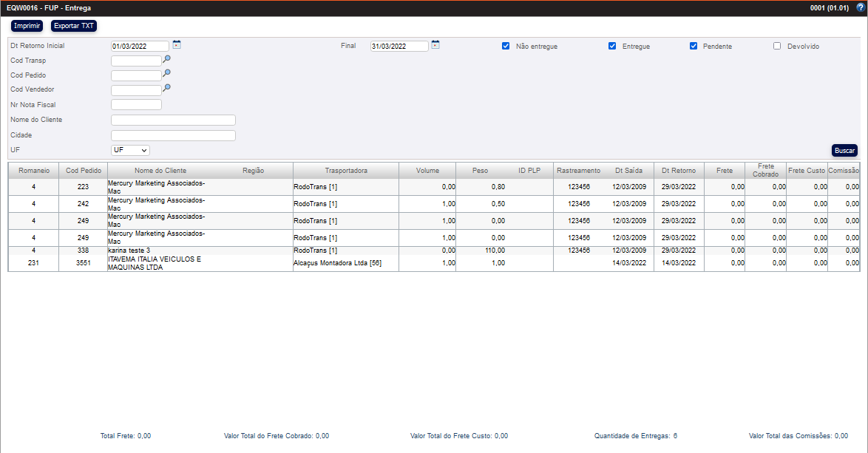Uncheck the Entregue checkbox
Viewport: 868px width, 453px height.
(x=612, y=46)
